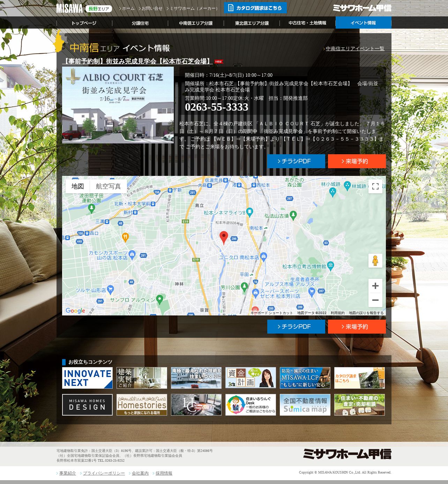Open Homestories banner
Viewport: 448px width, 484px height.
(x=142, y=405)
